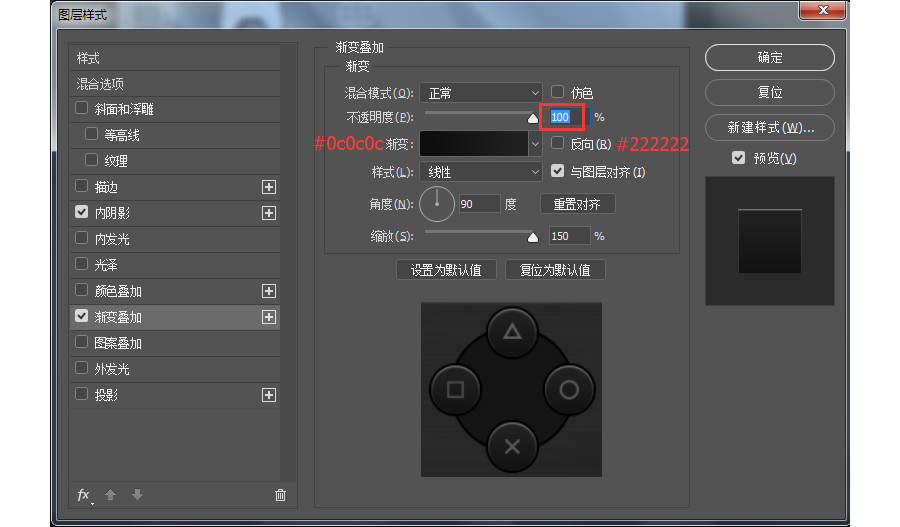Move effect up with arrow icon
Screen dimensions: 900x527
click(x=110, y=495)
